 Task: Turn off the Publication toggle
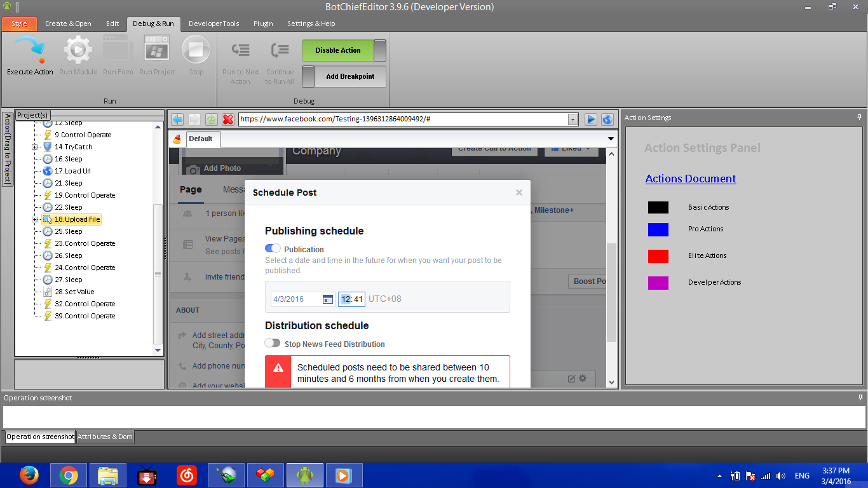tap(273, 248)
